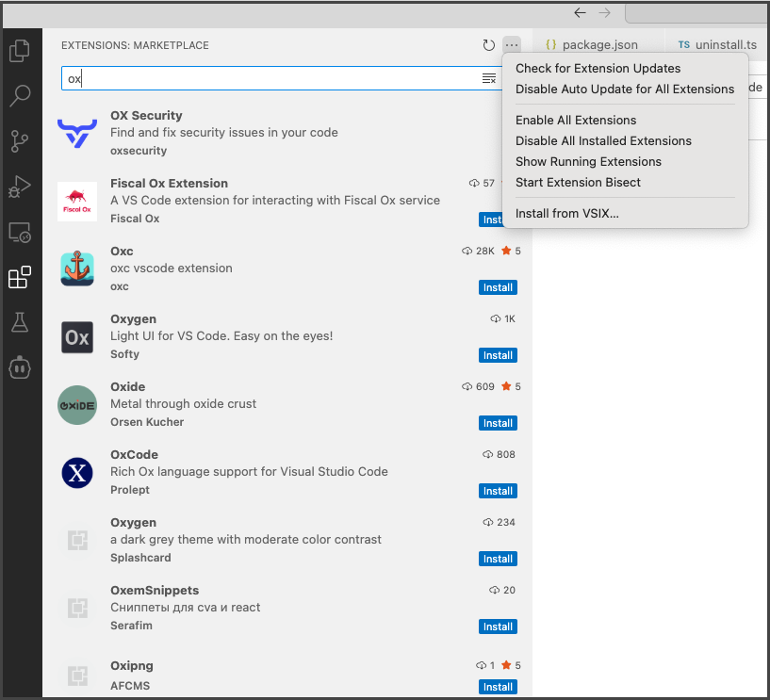770x700 pixels.
Task: Click the Oxc extension title
Action: coord(122,251)
